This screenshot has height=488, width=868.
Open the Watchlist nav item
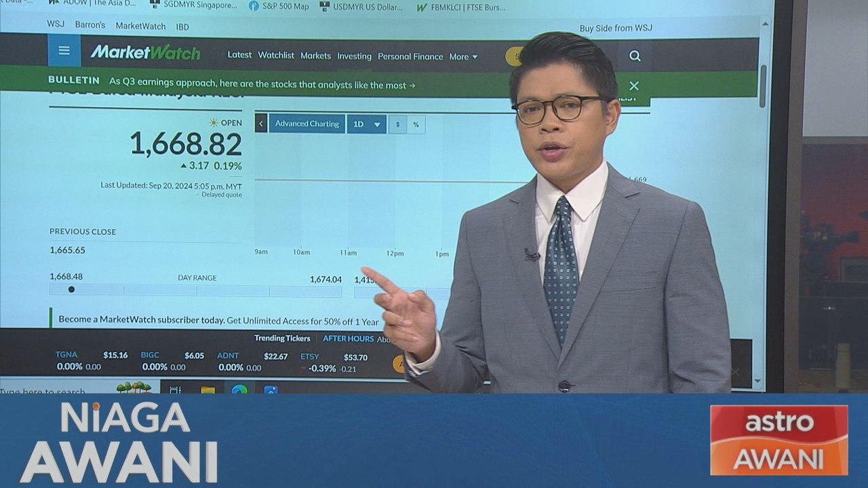276,55
